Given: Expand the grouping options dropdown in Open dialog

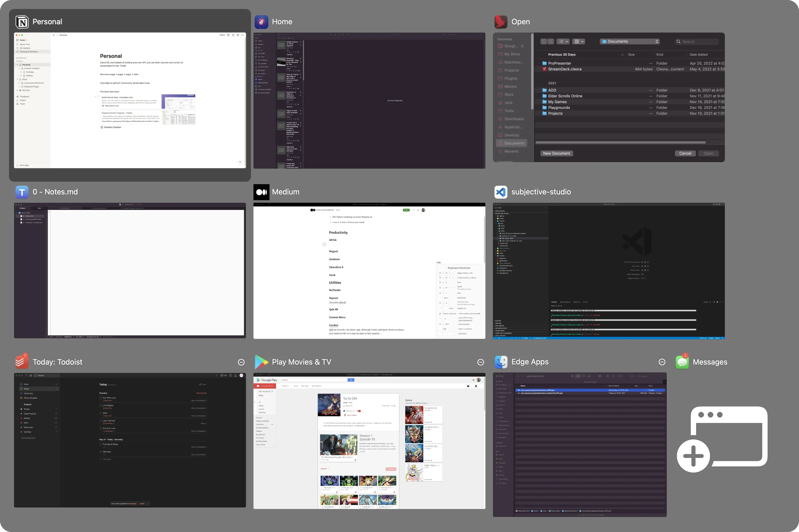Looking at the screenshot, I should coord(578,41).
